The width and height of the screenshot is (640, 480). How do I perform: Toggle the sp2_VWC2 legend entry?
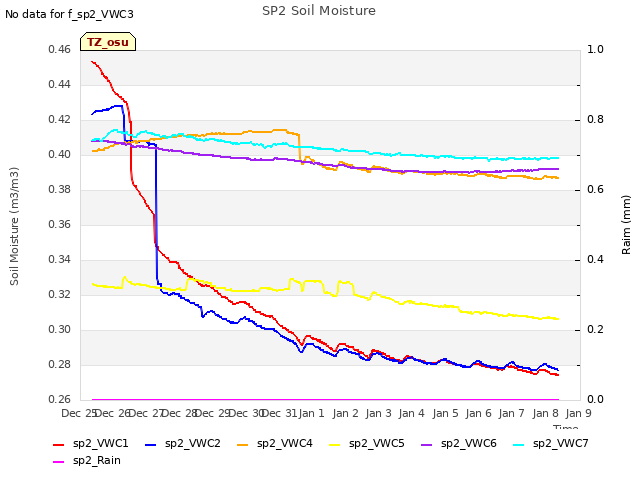(x=183, y=443)
